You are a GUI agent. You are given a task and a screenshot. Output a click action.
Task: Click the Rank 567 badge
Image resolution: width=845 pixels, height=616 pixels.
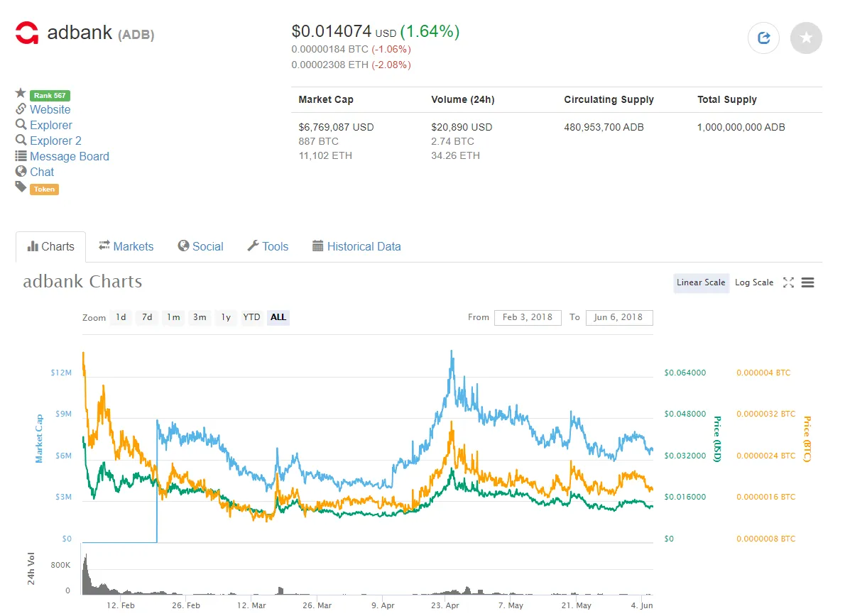click(x=50, y=95)
